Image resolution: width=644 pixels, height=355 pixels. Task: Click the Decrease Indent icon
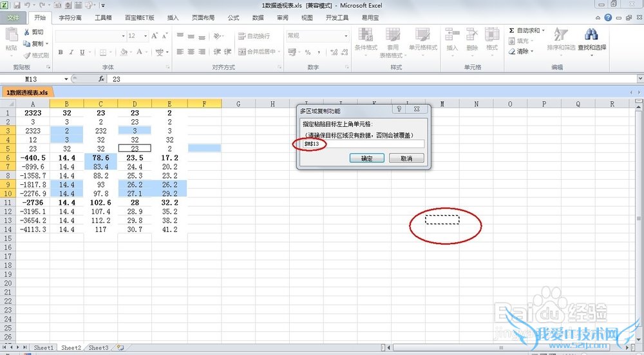pyautogui.click(x=217, y=52)
